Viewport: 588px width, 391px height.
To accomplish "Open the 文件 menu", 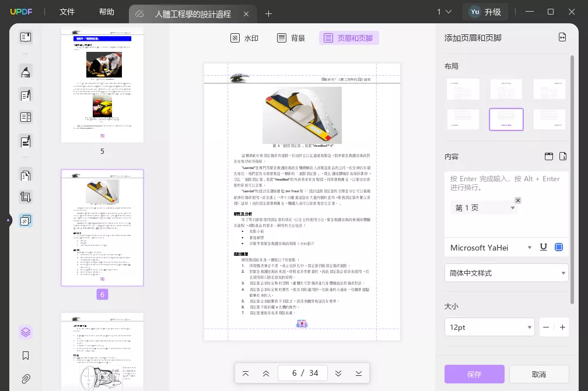I will 67,12.
